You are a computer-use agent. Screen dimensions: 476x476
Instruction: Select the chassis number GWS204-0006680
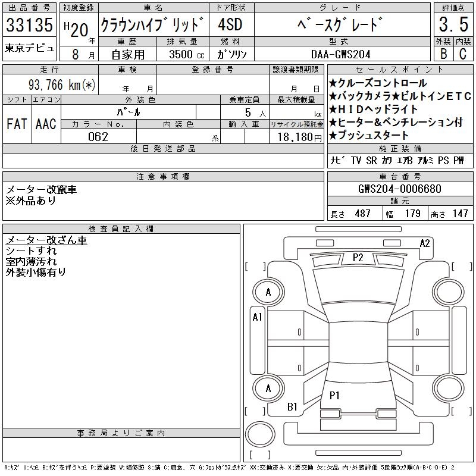click(x=400, y=189)
